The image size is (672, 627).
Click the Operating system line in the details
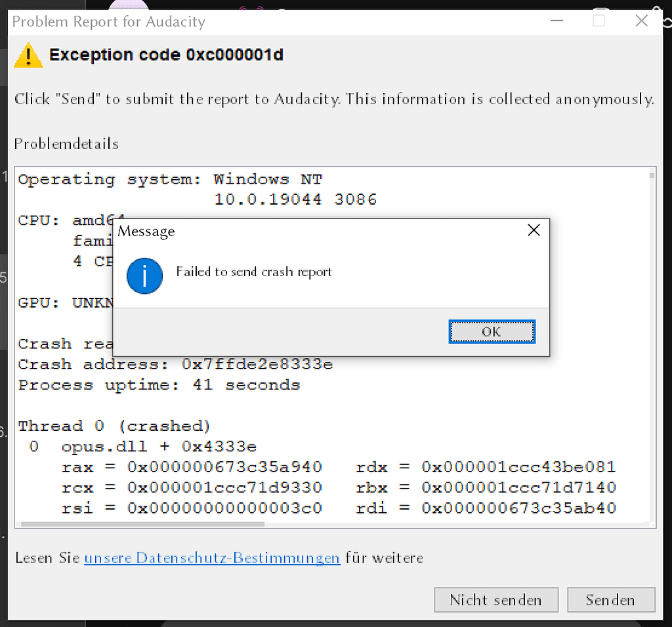pos(164,178)
